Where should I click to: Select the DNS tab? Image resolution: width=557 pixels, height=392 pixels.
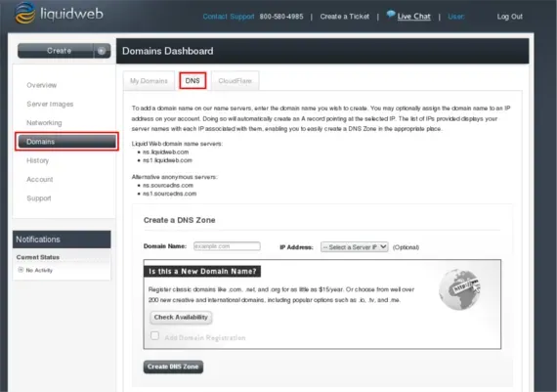point(193,81)
